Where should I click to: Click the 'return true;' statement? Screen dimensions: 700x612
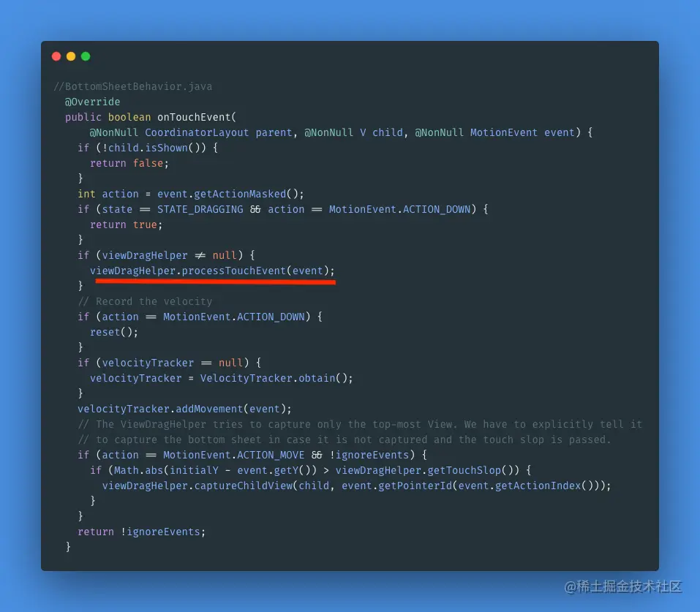click(127, 224)
